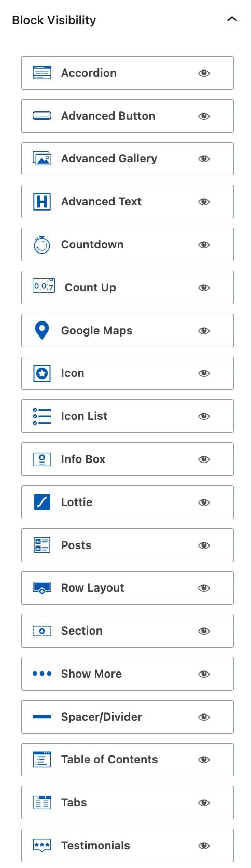Click the Table of Contents icon
251x868 pixels.
(x=42, y=760)
